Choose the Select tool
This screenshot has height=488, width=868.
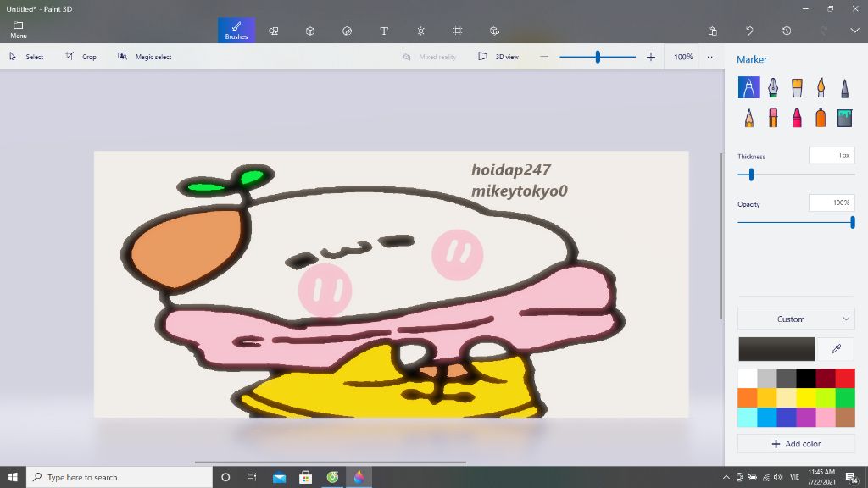[26, 57]
